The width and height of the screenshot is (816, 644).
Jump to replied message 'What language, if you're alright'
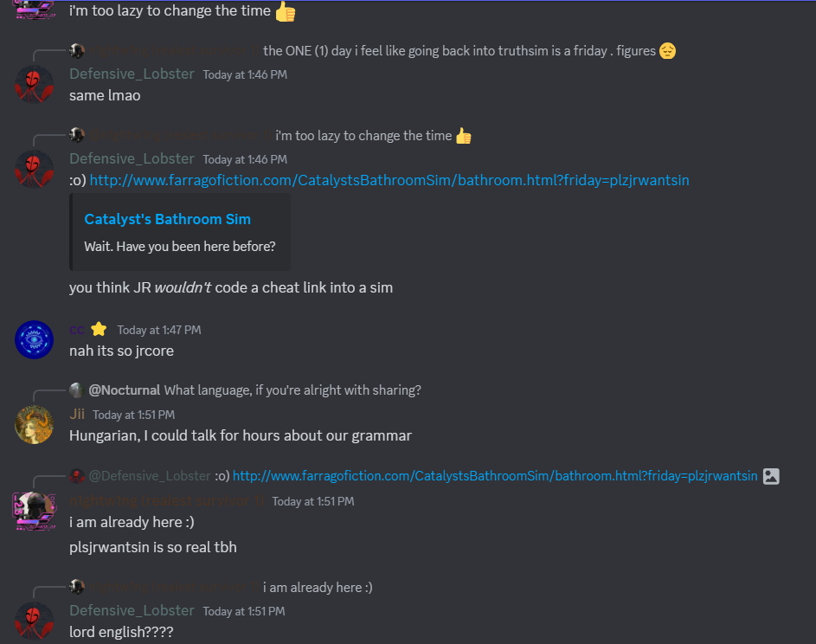coord(292,390)
